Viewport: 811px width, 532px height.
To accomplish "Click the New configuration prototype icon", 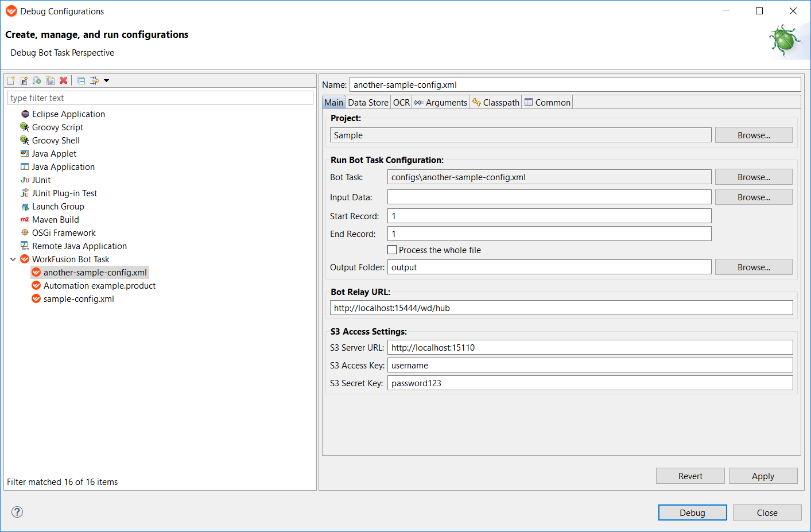I will 24,81.
